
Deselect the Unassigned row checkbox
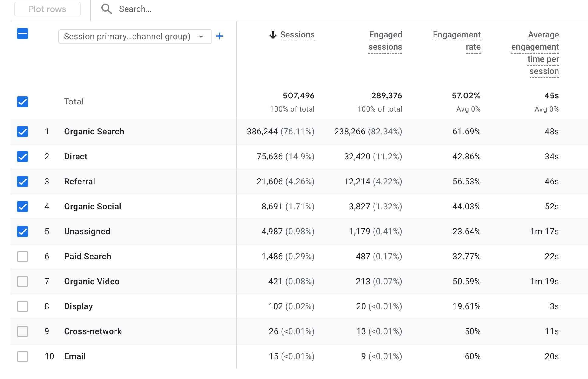(x=22, y=232)
